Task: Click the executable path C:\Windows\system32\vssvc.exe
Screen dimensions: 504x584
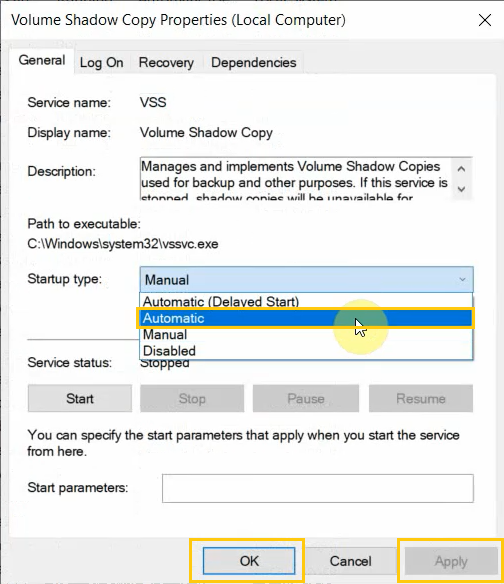Action: 123,244
